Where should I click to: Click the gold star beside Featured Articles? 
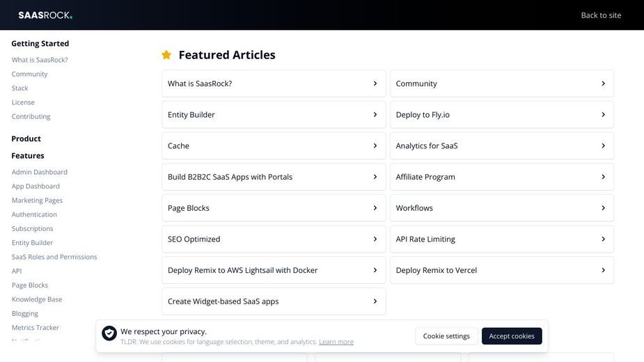coord(166,55)
